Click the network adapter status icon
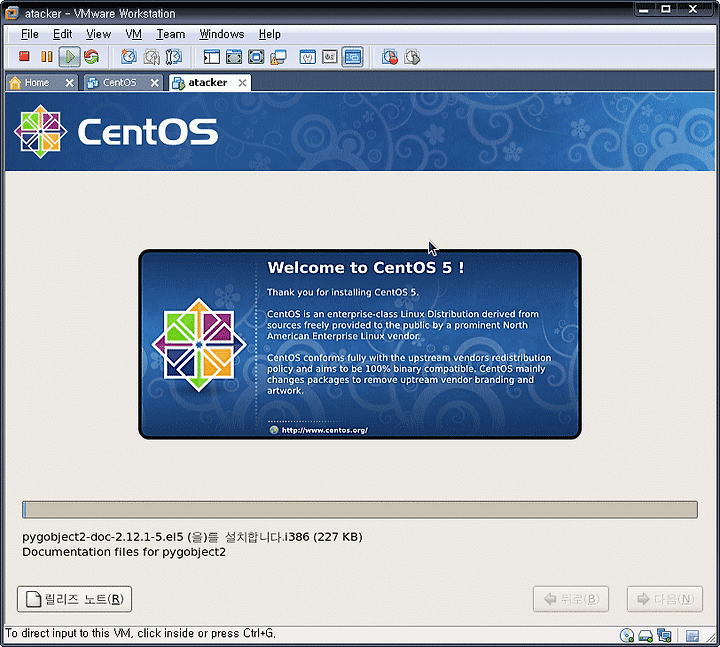Image resolution: width=720 pixels, height=647 pixels. pyautogui.click(x=664, y=636)
